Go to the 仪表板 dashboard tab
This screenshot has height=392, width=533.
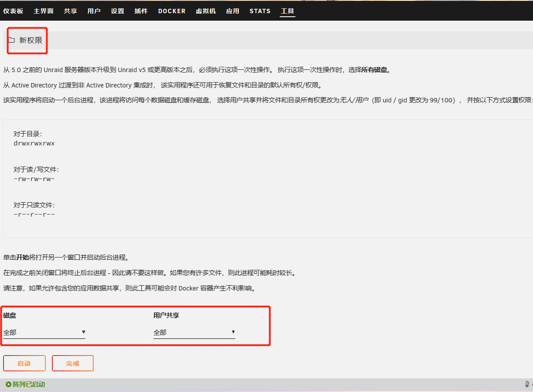coord(13,11)
